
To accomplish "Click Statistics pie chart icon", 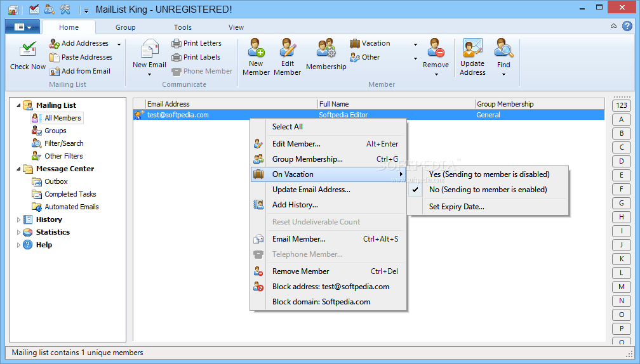I will click(28, 232).
